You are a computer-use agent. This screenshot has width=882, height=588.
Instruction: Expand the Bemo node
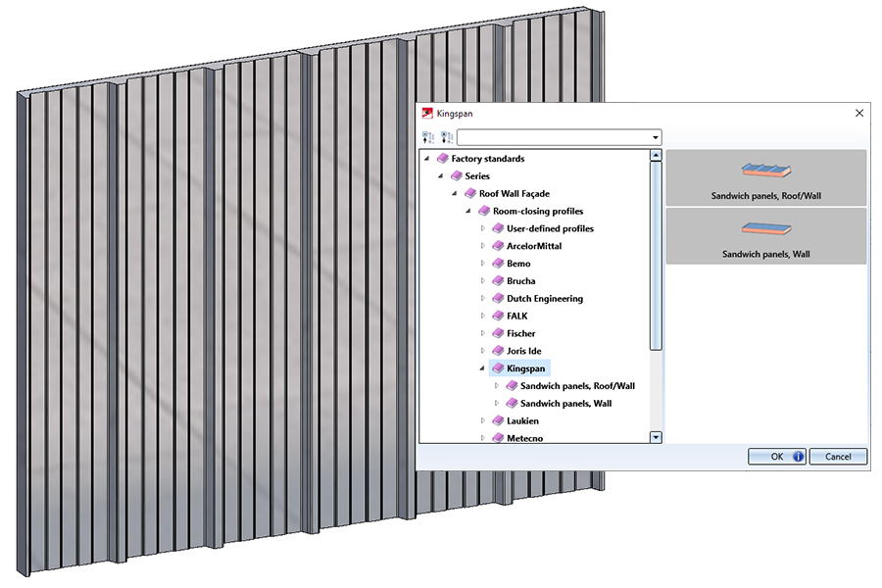[482, 264]
